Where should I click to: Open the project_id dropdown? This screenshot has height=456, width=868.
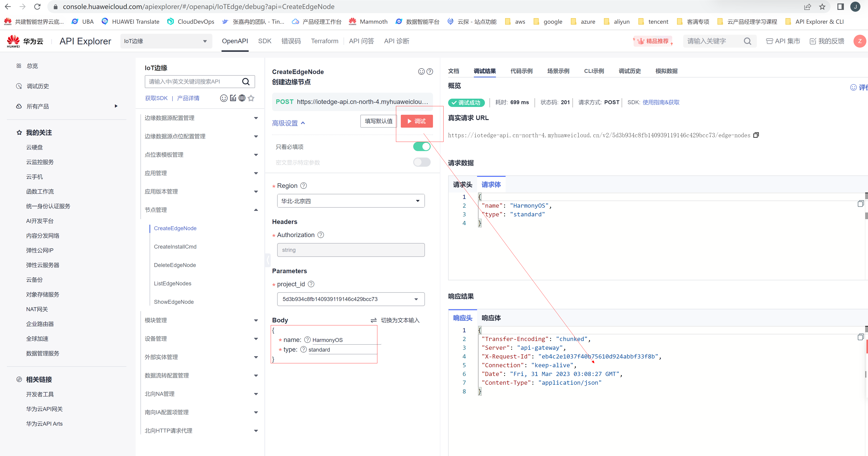[x=350, y=299]
